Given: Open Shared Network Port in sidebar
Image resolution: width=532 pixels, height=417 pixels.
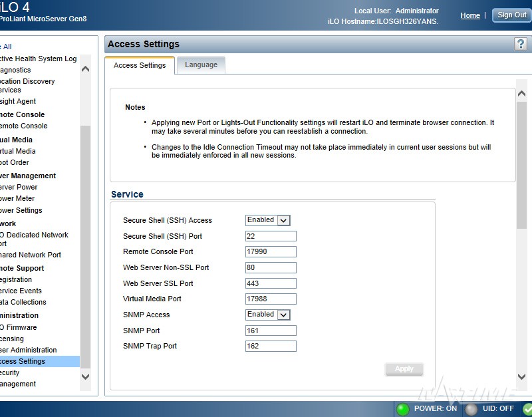Looking at the screenshot, I should [31, 255].
